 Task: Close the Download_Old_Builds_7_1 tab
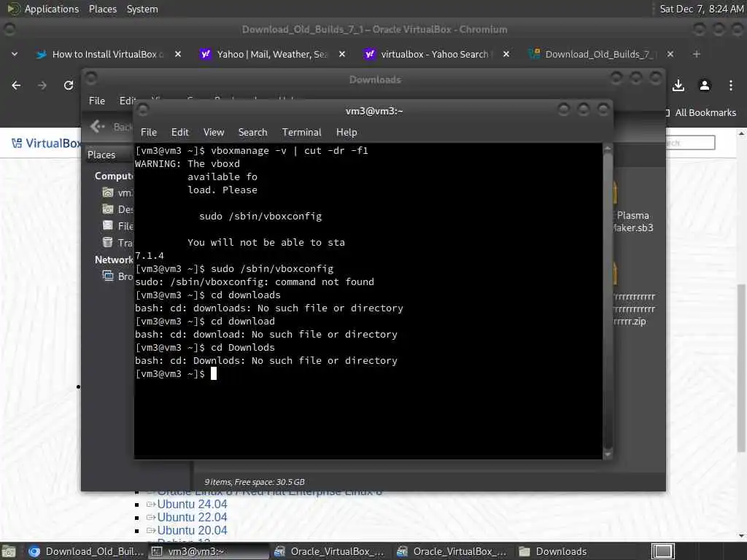pyautogui.click(x=670, y=54)
